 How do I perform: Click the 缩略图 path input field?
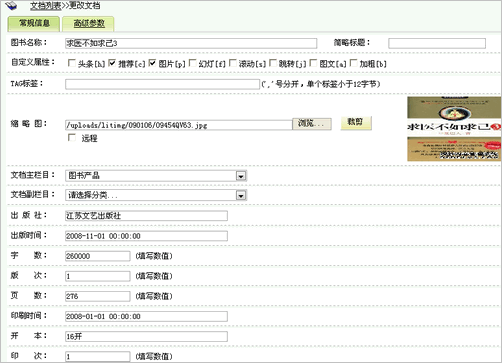pos(179,125)
